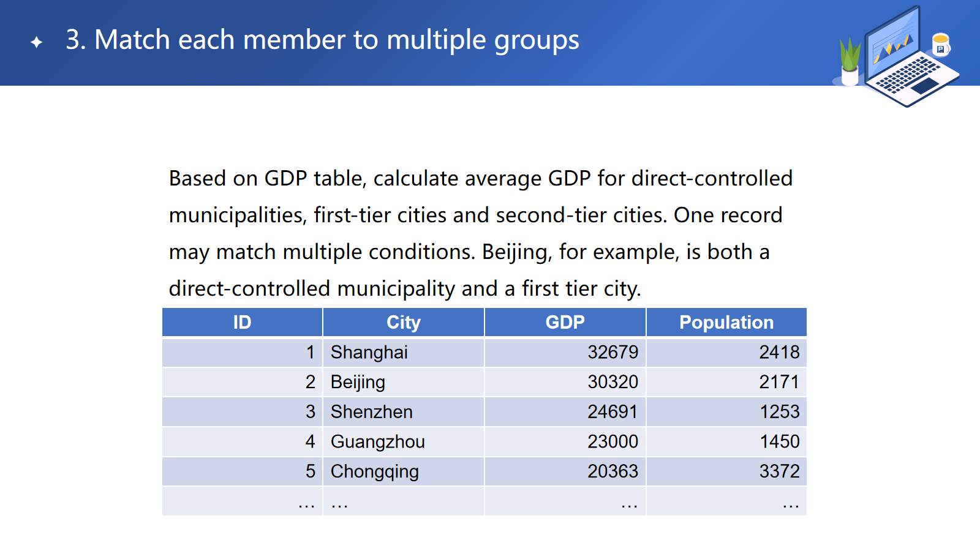The width and height of the screenshot is (980, 551).
Task: Click the City column header
Action: (x=403, y=323)
